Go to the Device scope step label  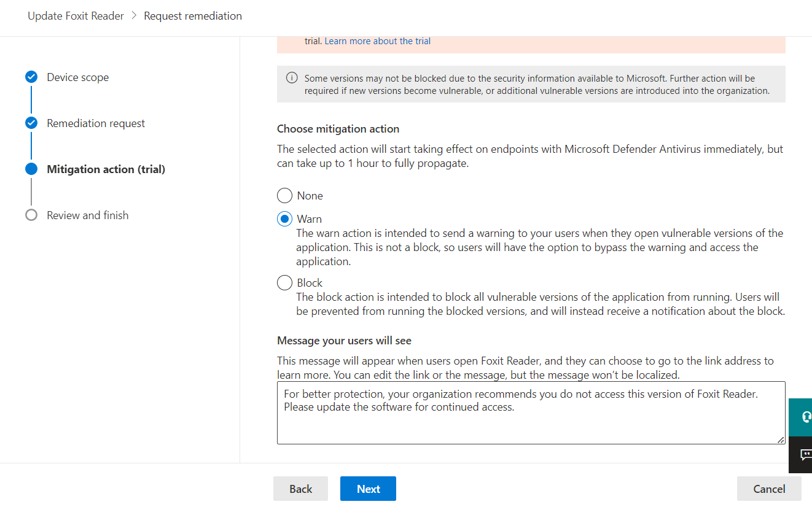coord(78,77)
